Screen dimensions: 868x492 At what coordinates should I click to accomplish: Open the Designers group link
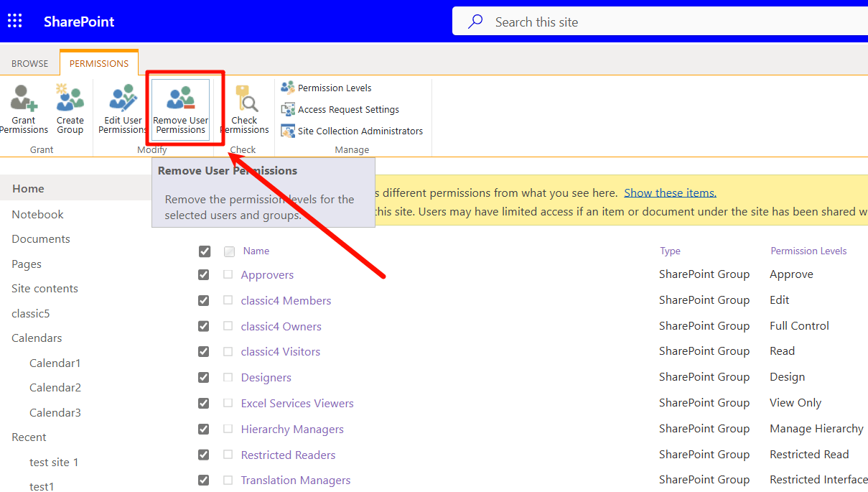tap(266, 378)
